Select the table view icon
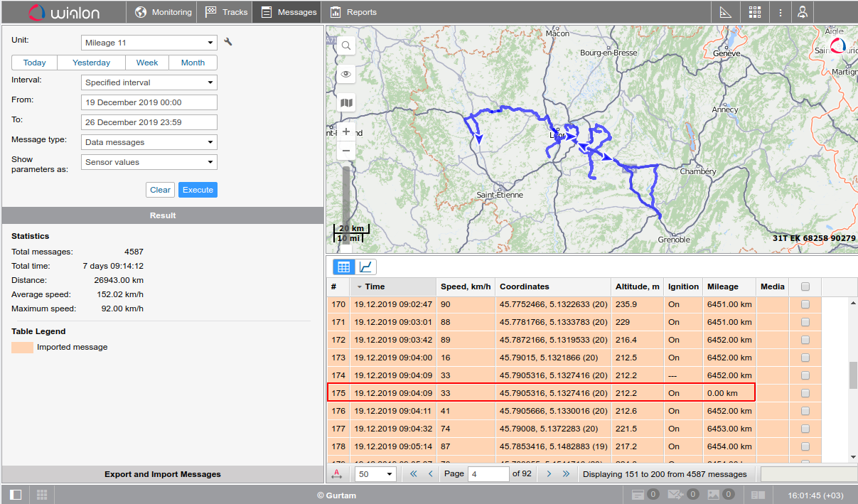The height and width of the screenshot is (504, 858). [x=344, y=267]
